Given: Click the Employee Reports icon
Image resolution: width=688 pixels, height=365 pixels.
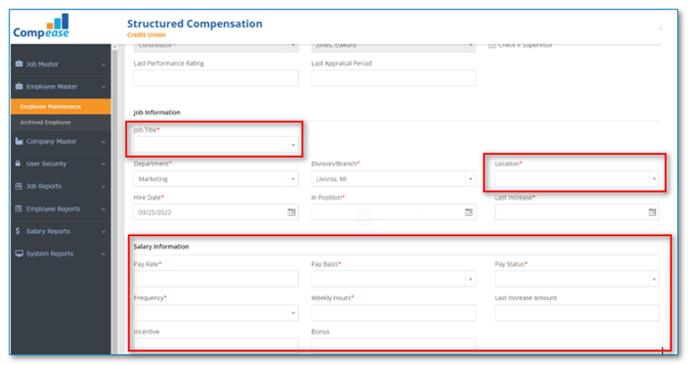Looking at the screenshot, I should [x=18, y=209].
